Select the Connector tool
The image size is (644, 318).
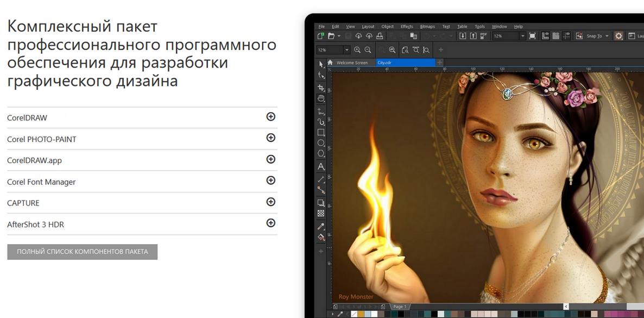tap(321, 190)
